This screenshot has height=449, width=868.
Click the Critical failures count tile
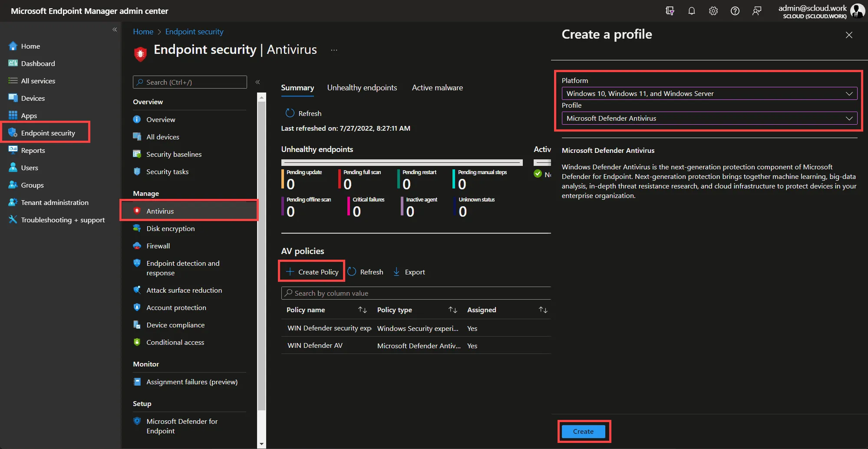[366, 206]
